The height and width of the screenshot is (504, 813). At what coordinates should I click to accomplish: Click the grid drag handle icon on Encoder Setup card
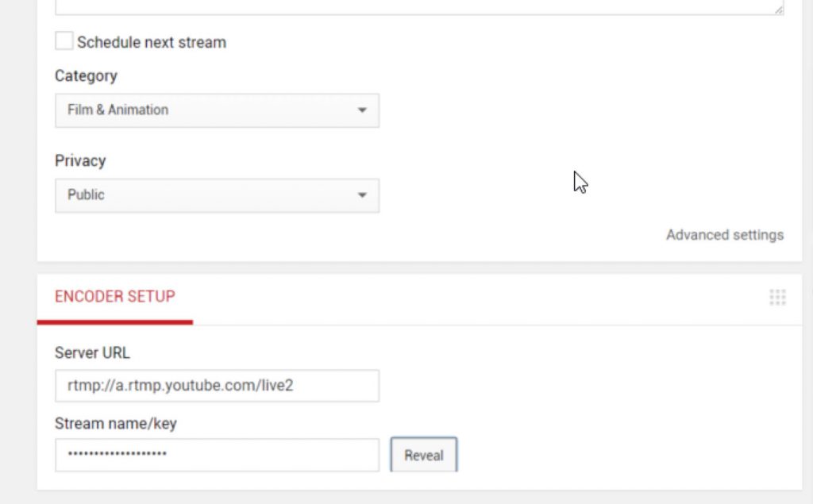[778, 297]
